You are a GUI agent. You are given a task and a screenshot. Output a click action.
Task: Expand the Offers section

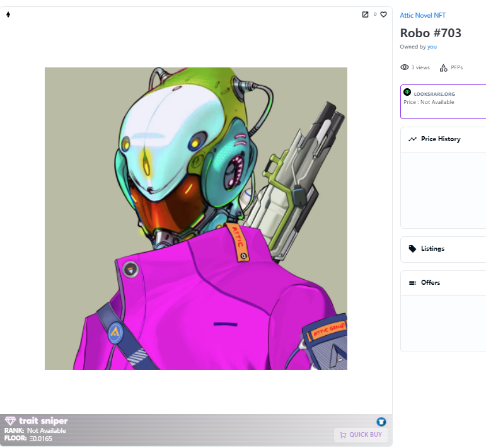(x=443, y=283)
